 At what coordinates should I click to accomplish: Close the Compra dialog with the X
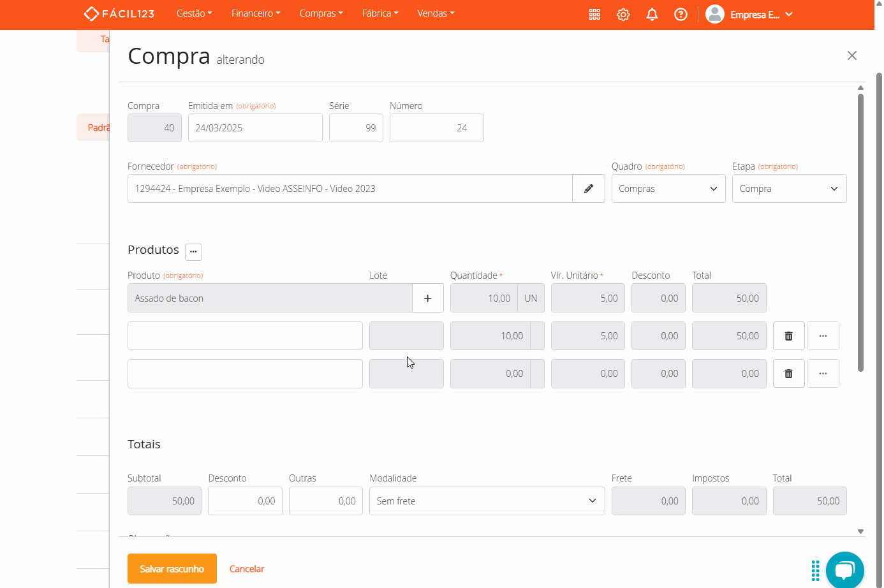pyautogui.click(x=851, y=56)
